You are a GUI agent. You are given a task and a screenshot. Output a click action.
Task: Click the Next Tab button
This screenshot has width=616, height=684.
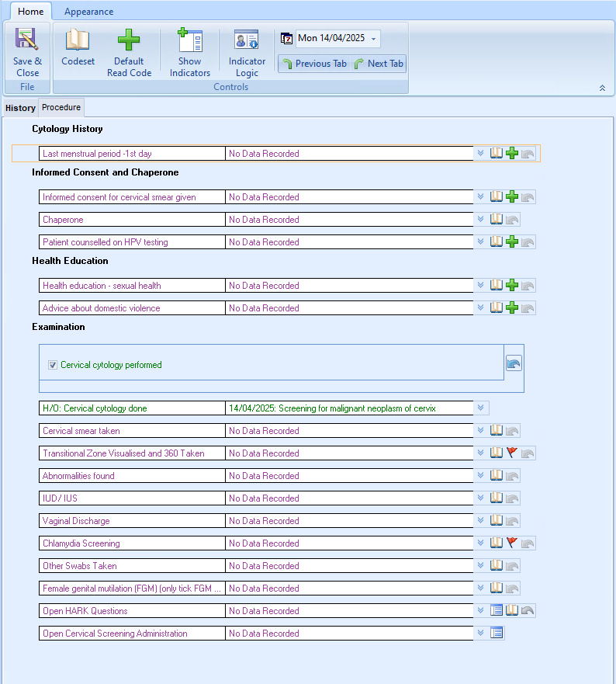coord(379,64)
